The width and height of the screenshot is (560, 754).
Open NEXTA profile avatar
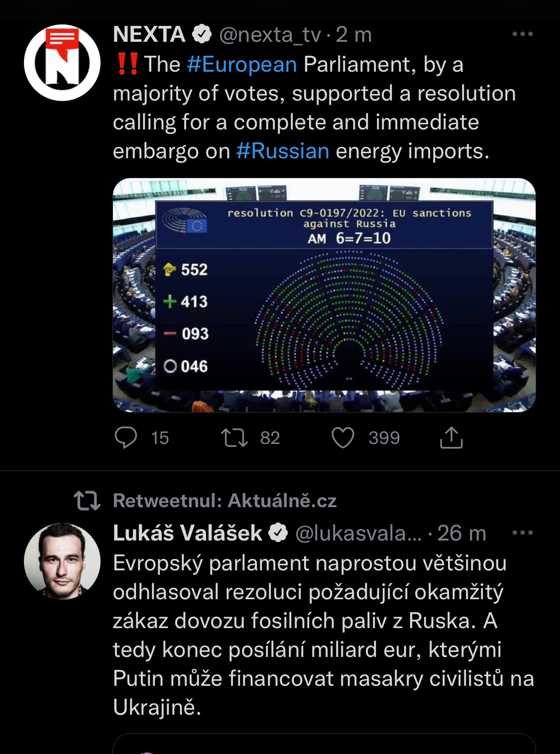(x=62, y=63)
